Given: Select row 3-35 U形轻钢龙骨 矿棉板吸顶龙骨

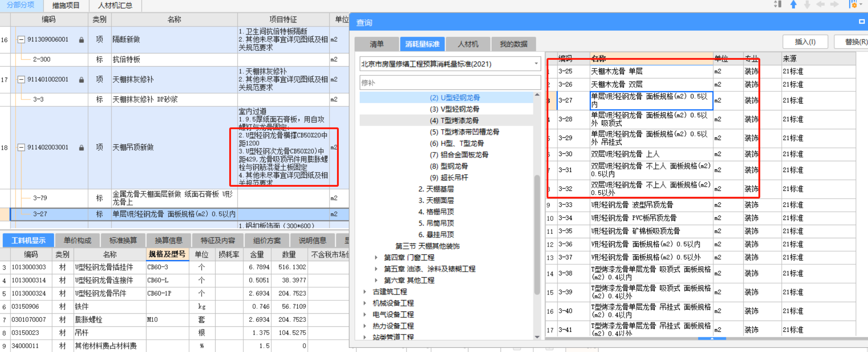Looking at the screenshot, I should pyautogui.click(x=701, y=231).
